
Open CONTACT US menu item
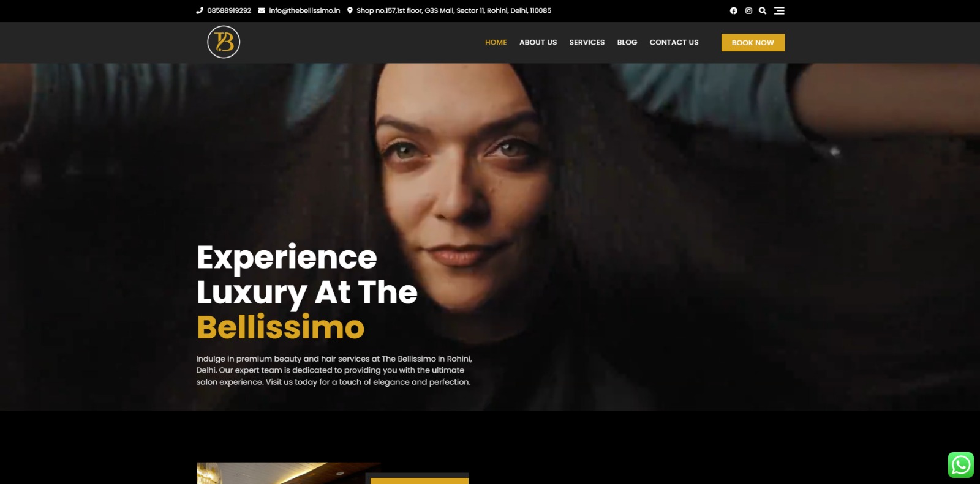(674, 42)
